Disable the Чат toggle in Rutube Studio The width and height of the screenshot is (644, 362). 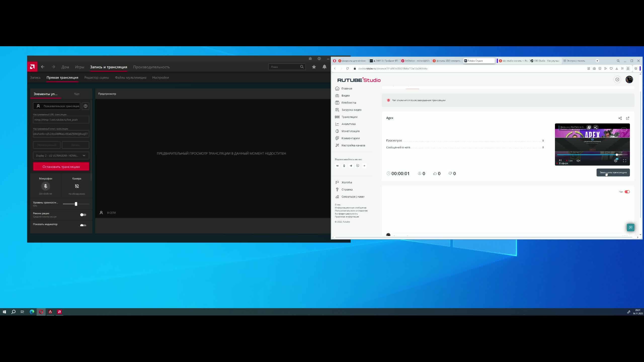click(627, 192)
